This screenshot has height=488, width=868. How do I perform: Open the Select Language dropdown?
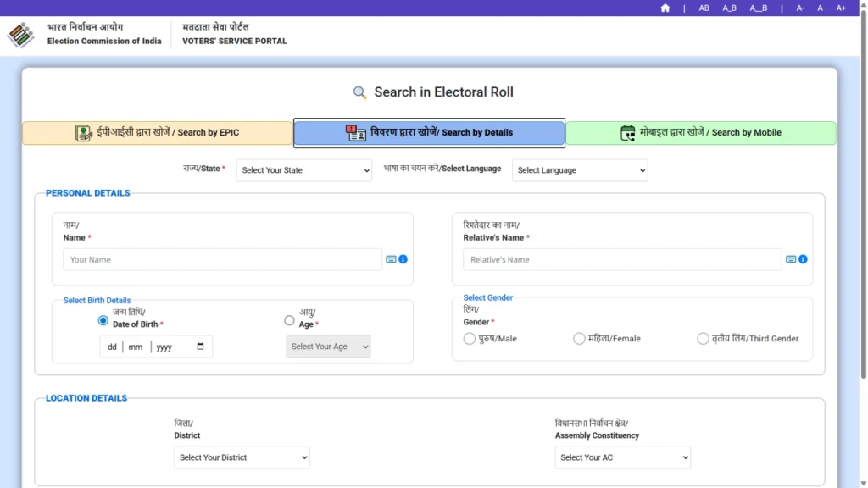(x=579, y=170)
